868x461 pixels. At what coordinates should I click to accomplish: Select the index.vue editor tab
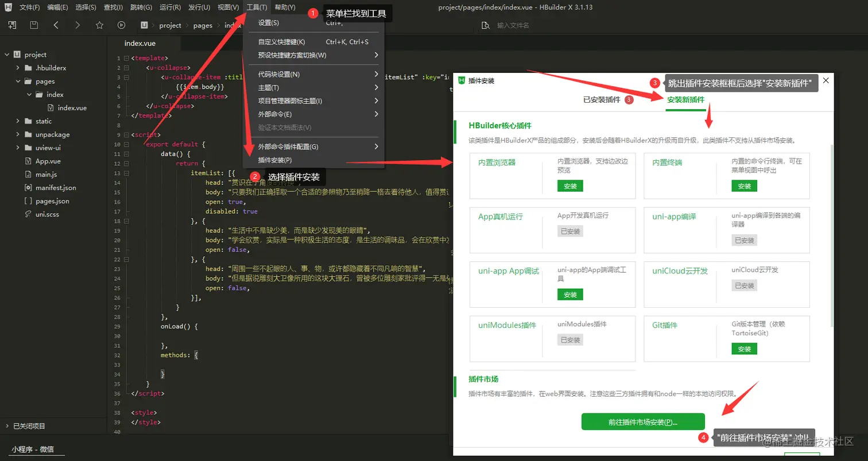tap(140, 43)
